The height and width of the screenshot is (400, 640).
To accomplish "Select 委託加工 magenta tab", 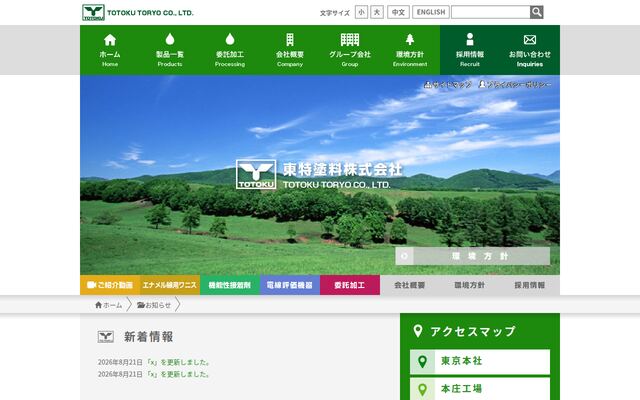I will click(350, 285).
